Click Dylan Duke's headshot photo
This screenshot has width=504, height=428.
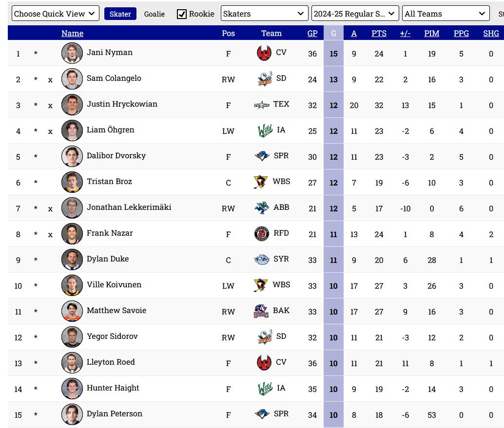pos(72,260)
